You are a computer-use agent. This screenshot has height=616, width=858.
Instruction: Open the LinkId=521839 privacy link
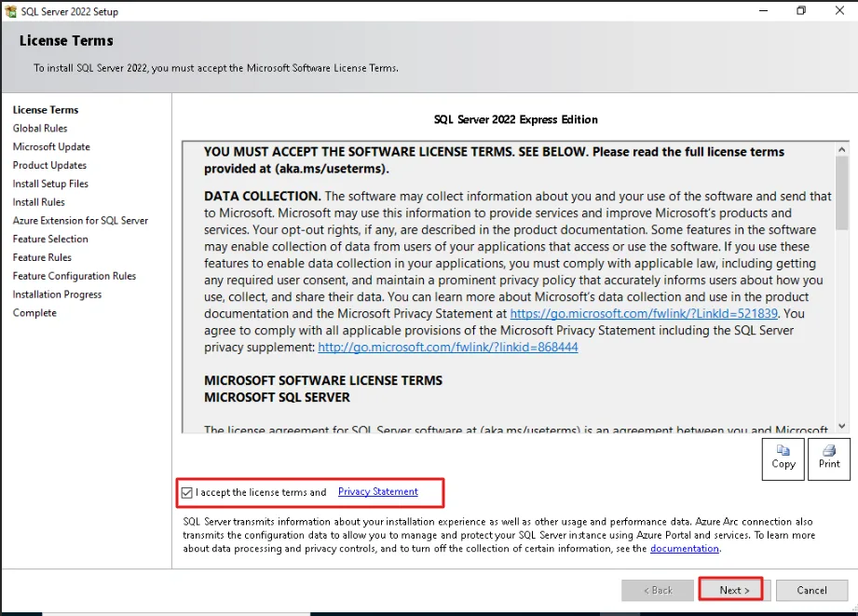644,314
